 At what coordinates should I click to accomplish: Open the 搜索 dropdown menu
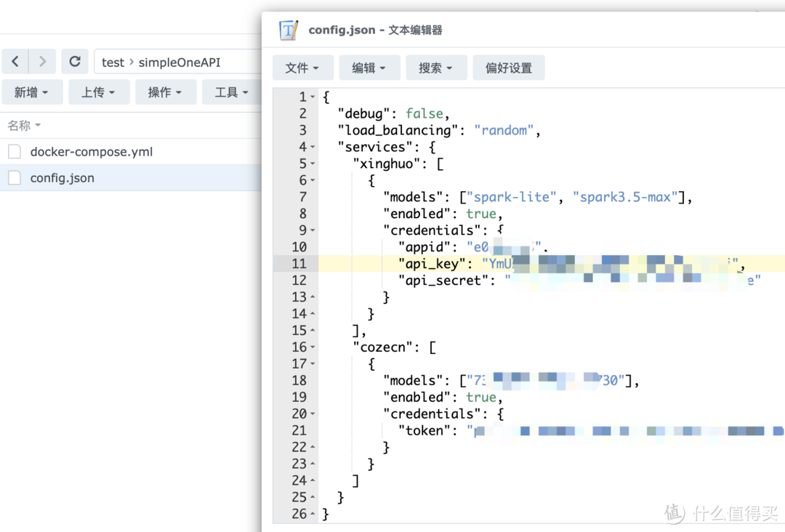tap(435, 68)
